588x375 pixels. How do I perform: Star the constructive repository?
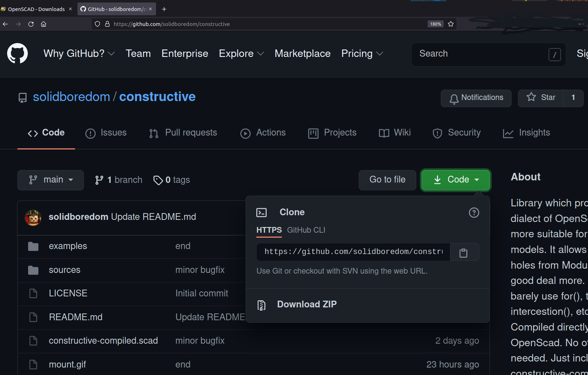click(541, 98)
